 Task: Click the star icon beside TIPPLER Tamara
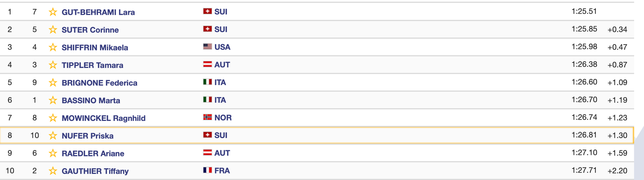click(53, 65)
